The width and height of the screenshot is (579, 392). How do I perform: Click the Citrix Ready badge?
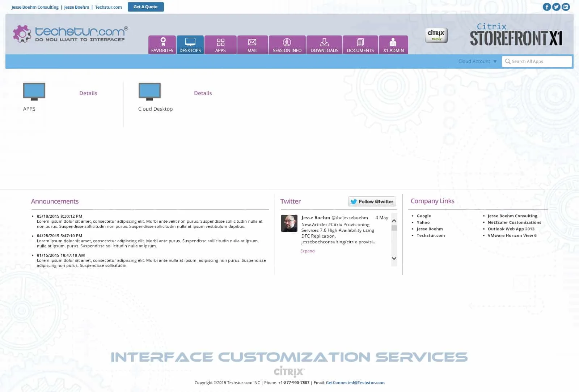click(436, 35)
